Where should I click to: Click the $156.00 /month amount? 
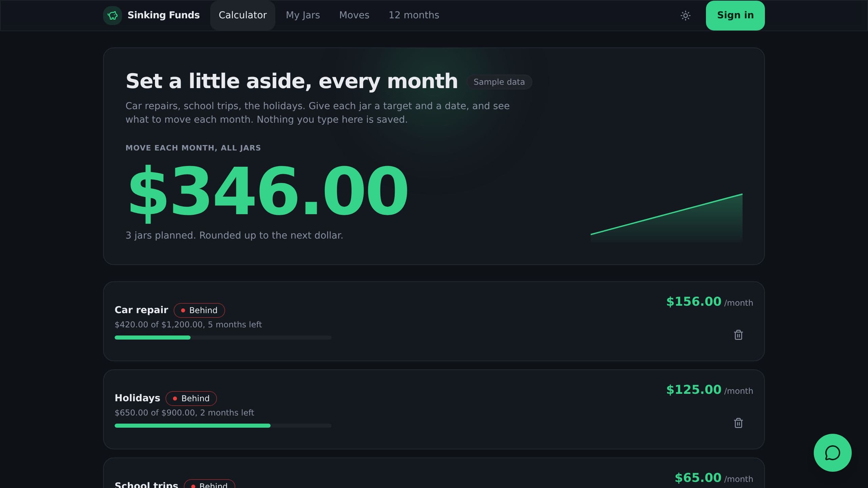pos(709,302)
